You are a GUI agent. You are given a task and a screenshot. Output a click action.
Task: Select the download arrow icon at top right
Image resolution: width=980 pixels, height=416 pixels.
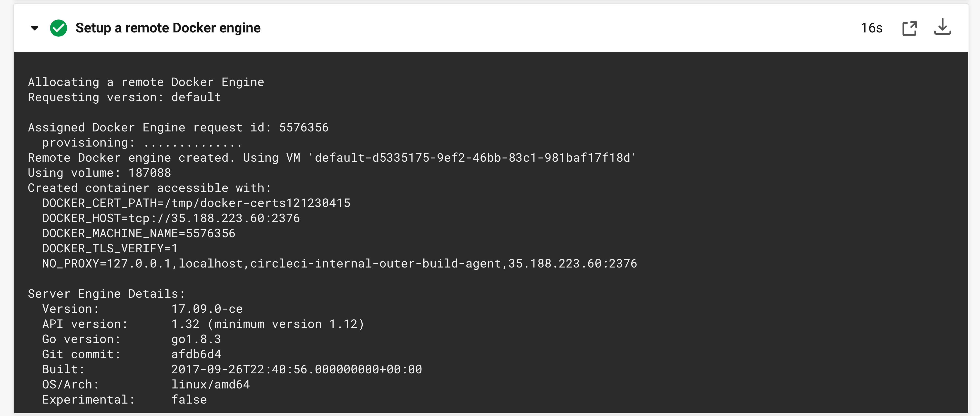click(943, 28)
